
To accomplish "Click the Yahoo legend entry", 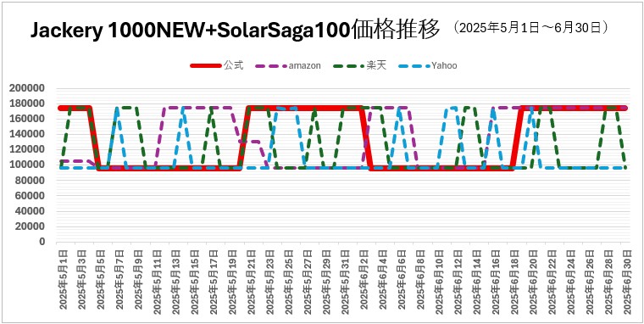I will [x=427, y=66].
